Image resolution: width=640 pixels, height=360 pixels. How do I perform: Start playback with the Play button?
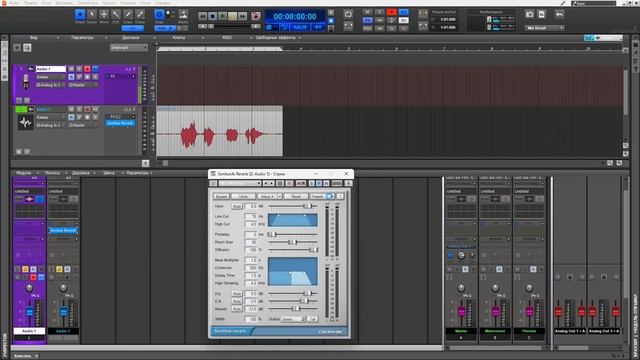[x=222, y=16]
